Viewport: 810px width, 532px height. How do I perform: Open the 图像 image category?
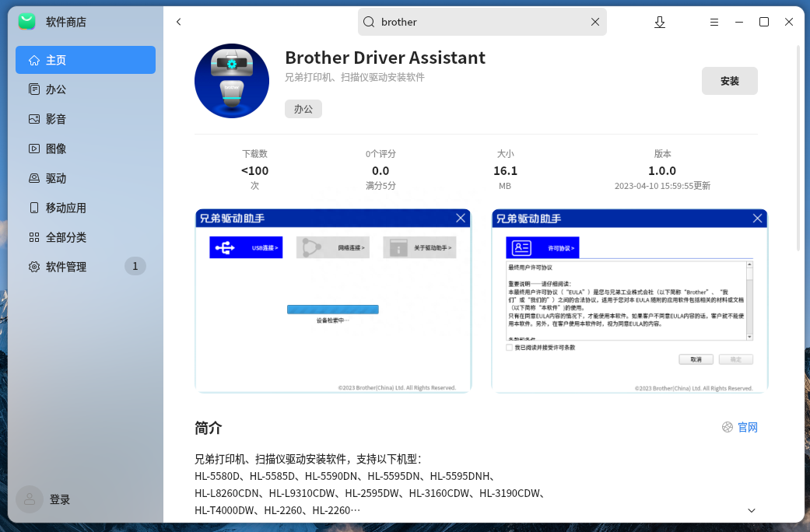(x=86, y=149)
